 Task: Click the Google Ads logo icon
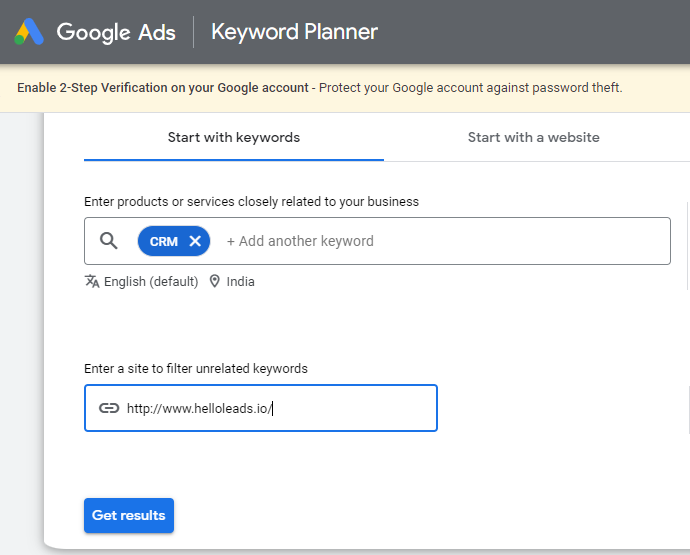click(x=28, y=32)
